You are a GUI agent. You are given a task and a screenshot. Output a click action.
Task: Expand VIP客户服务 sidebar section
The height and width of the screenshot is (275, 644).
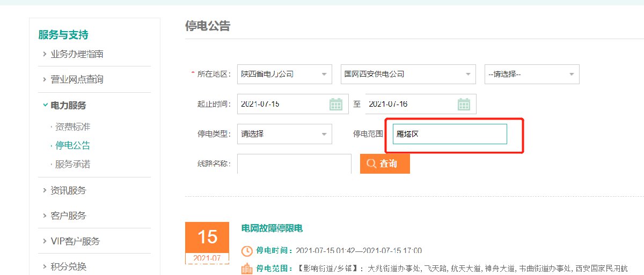pos(75,241)
